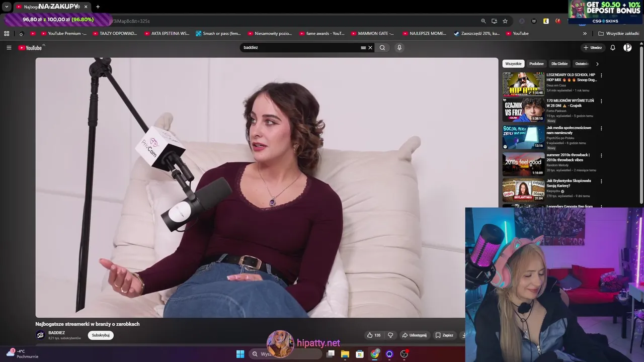
Task: Open options for the '170 milionów wyświetleń' video
Action: click(x=601, y=101)
